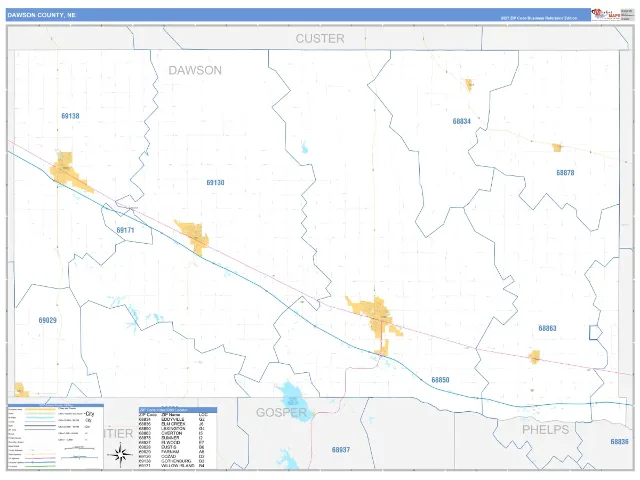Click the DAWSON COUNTY, NE title

coord(42,15)
